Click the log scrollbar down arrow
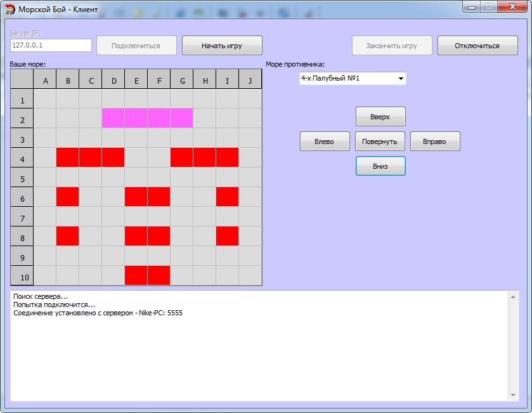 pyautogui.click(x=513, y=395)
